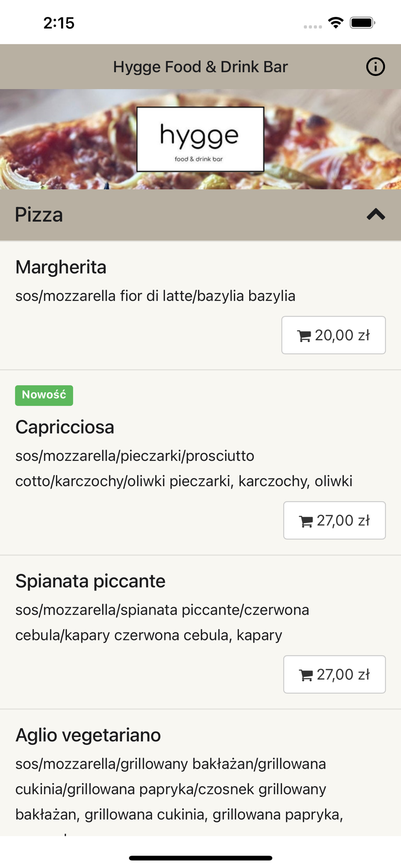Tap the home indicator bar at bottom
The image size is (401, 868).
pyautogui.click(x=200, y=858)
